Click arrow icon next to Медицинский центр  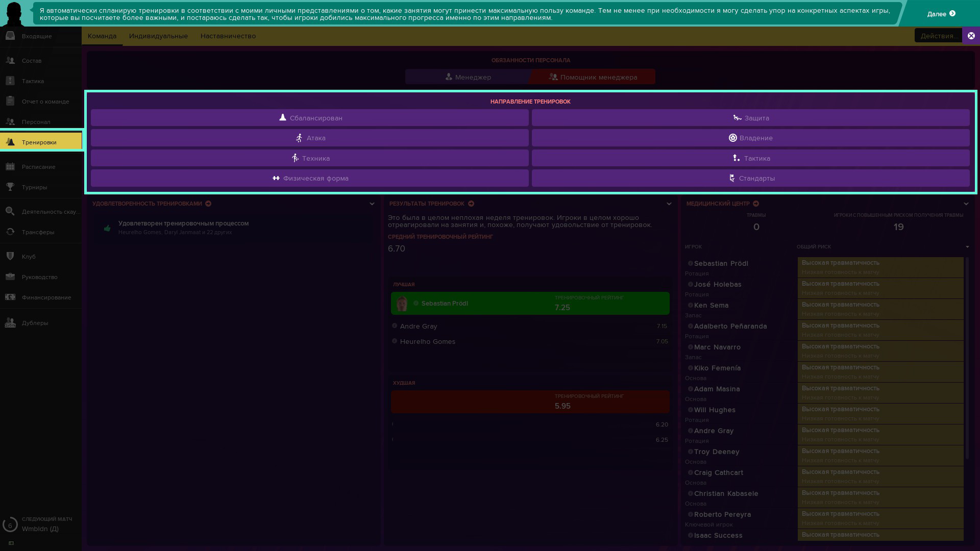point(756,204)
